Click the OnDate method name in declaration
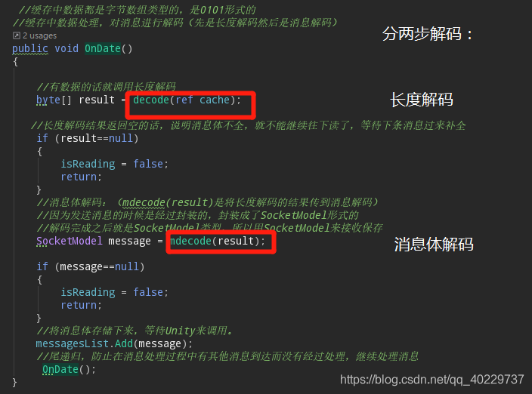Screen dimensions: 532x394 coord(103,48)
